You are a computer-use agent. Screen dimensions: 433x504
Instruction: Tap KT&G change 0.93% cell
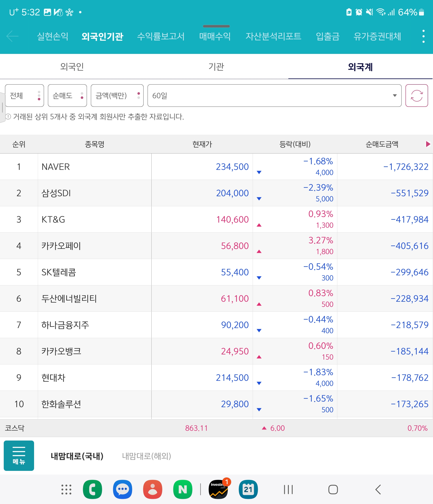321,214
